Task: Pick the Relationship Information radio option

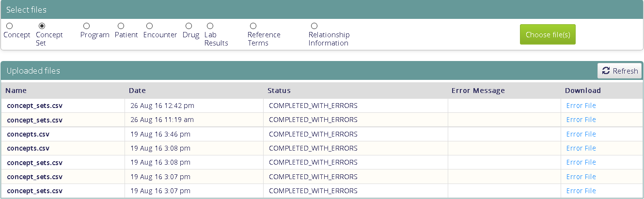Action: [x=314, y=26]
